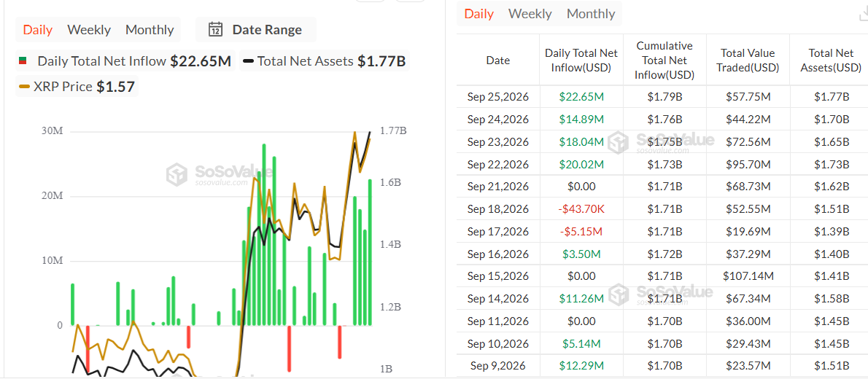Click the $23.57M value traded cell
This screenshot has width=868, height=379.
(x=748, y=366)
